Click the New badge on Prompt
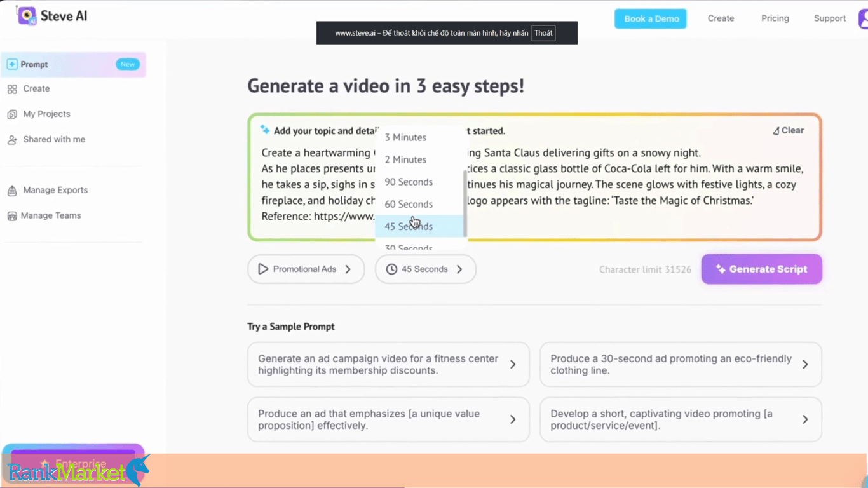Screen dimensions: 868x488 pyautogui.click(x=128, y=64)
